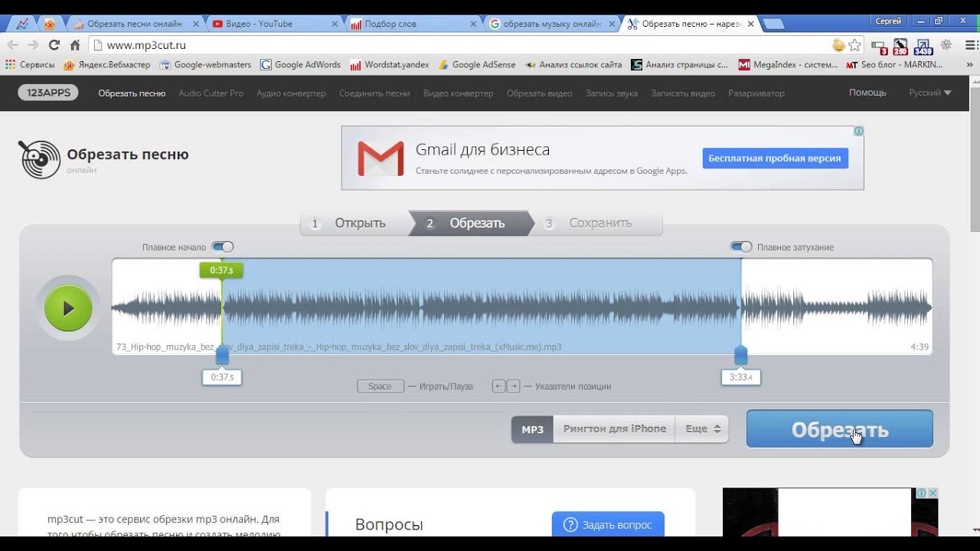Viewport: 980px width, 551px height.
Task: Click the browser home icon
Action: point(75,45)
